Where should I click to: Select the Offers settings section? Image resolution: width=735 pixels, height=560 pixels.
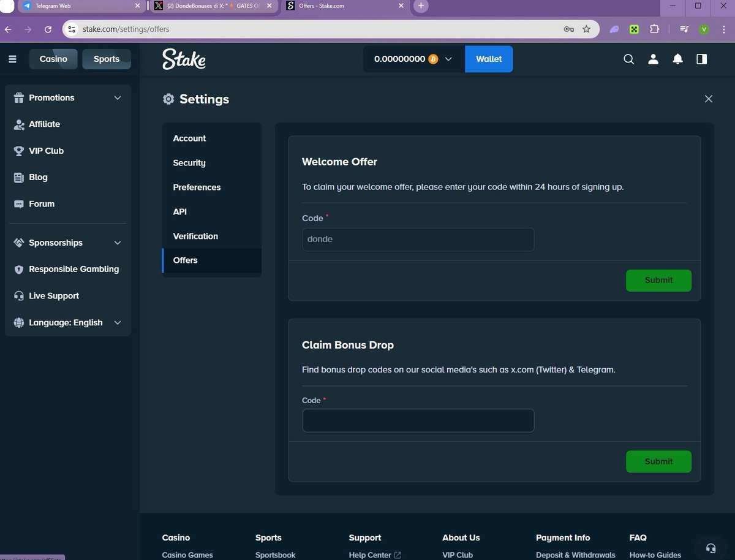tap(212, 260)
